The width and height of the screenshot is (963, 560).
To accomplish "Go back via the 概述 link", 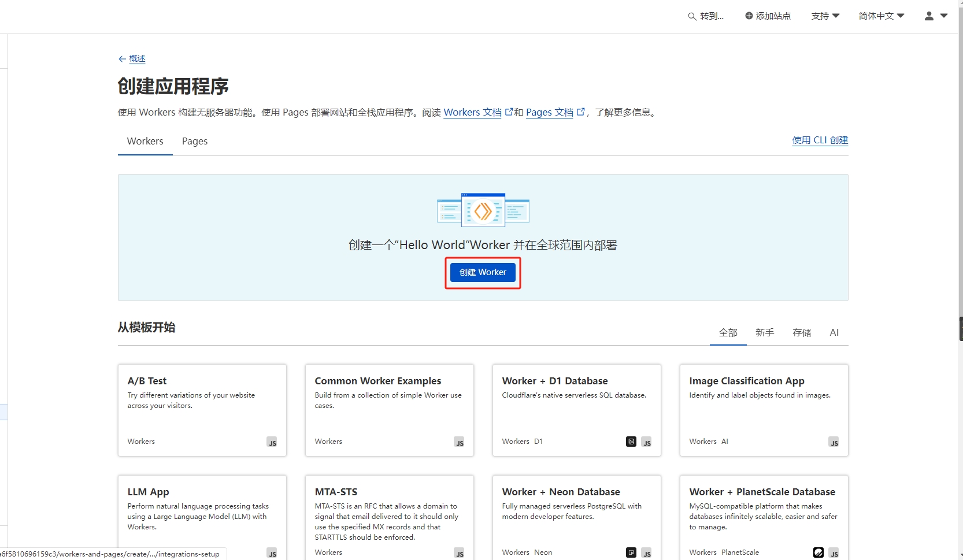I will [137, 59].
